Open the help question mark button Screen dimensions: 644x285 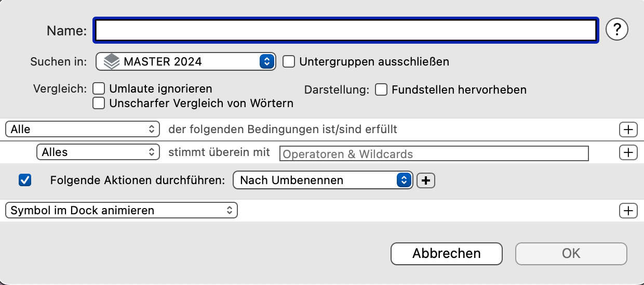pyautogui.click(x=617, y=30)
